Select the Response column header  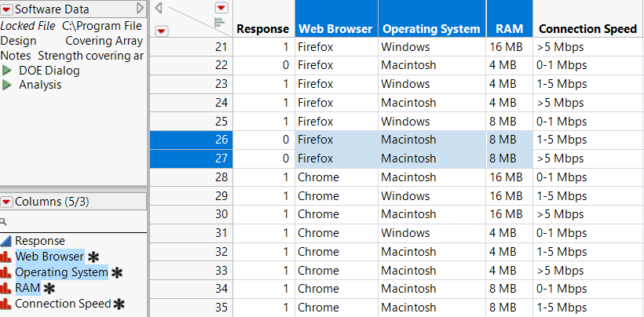pos(262,29)
